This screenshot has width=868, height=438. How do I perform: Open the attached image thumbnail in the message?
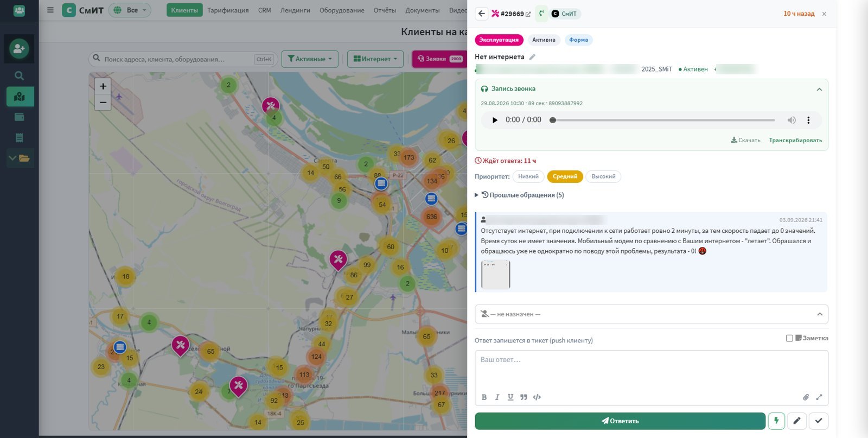496,275
